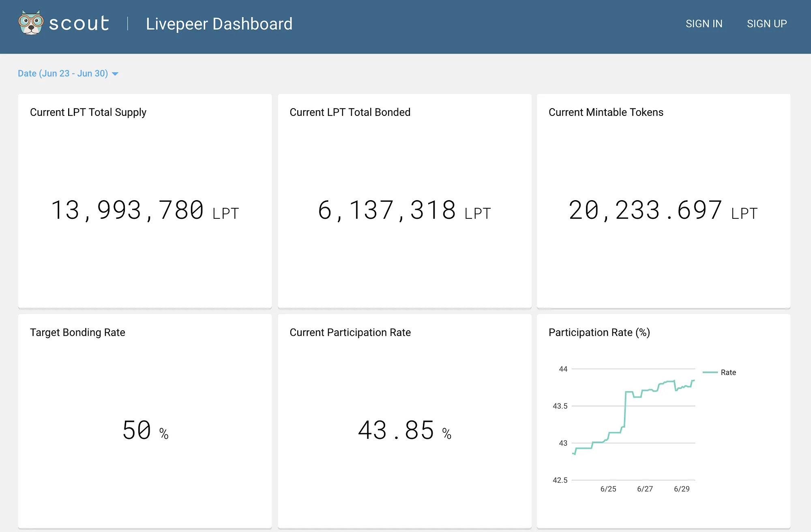Screen dimensions: 811x532
Task: Click the SIGN IN link
Action: pos(704,24)
